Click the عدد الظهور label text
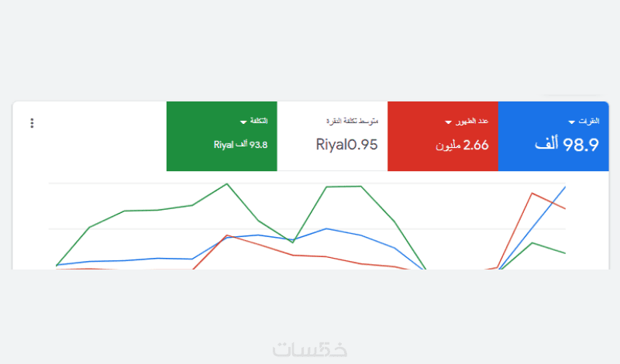This screenshot has height=364, width=620. pyautogui.click(x=471, y=122)
